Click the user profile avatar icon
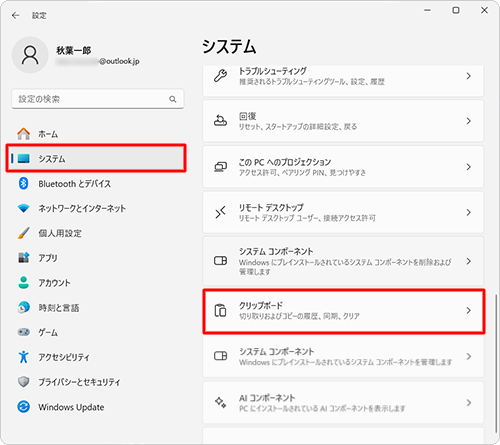500x445 pixels. [x=30, y=55]
